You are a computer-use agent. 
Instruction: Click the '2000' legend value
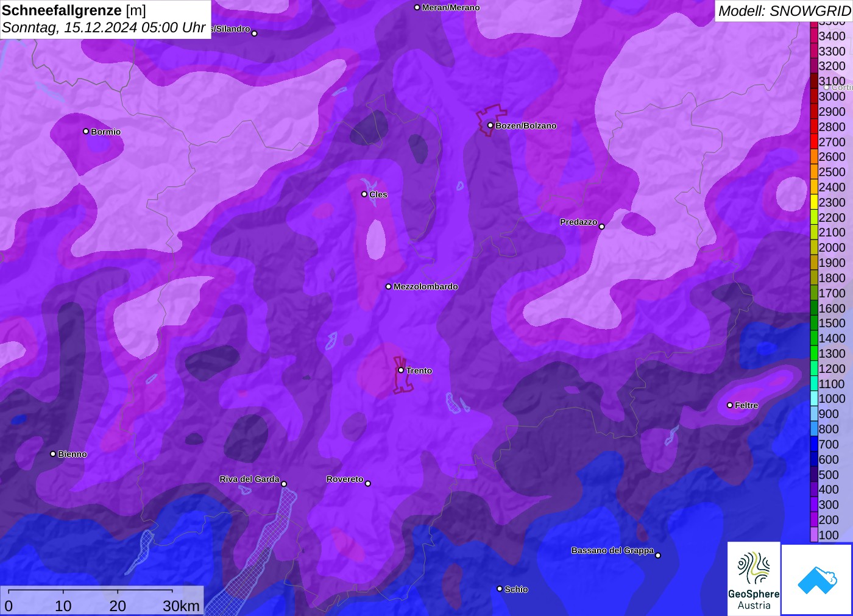[832, 247]
